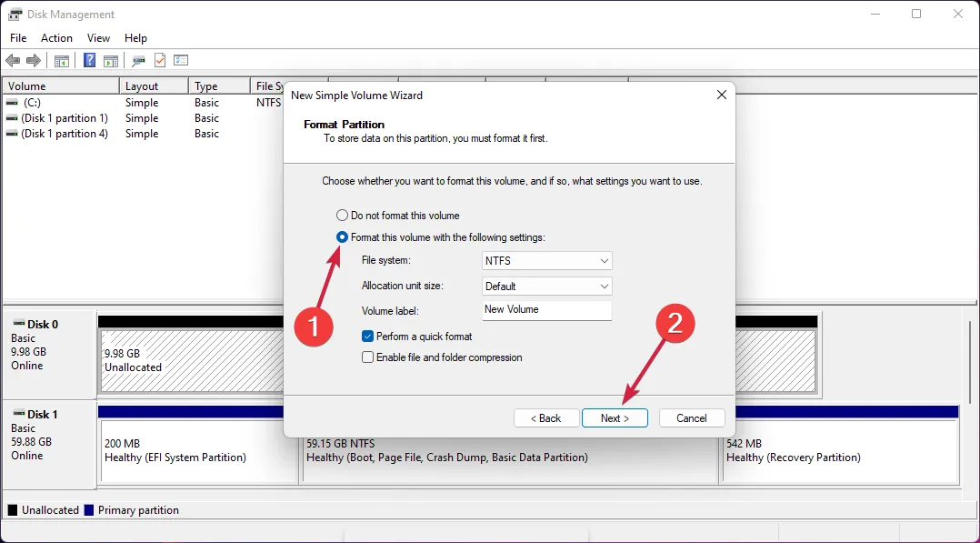Open the Help menu
980x543 pixels.
coord(135,38)
